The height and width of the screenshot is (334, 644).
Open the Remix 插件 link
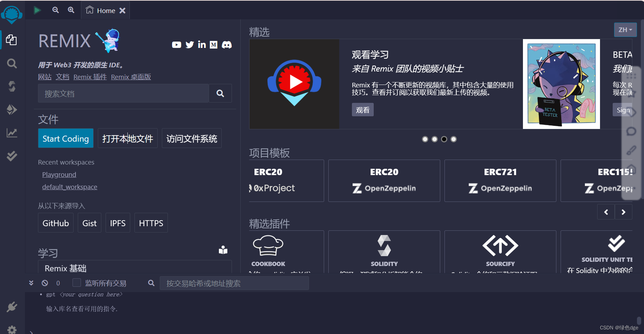click(90, 77)
